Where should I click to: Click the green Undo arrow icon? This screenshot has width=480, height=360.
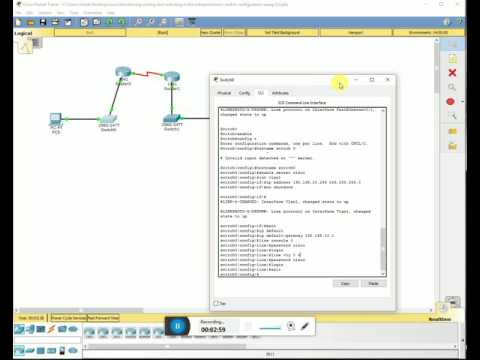pyautogui.click(x=109, y=22)
